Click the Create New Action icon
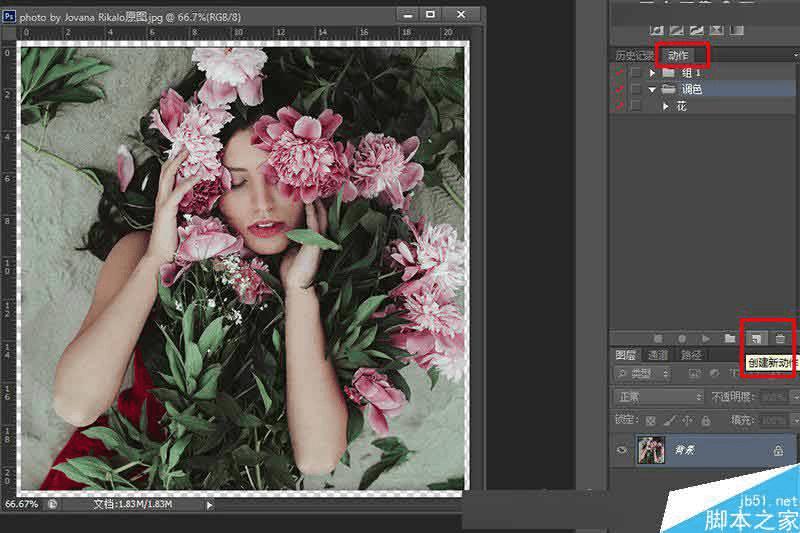Viewport: 800px width, 533px height. 757,339
